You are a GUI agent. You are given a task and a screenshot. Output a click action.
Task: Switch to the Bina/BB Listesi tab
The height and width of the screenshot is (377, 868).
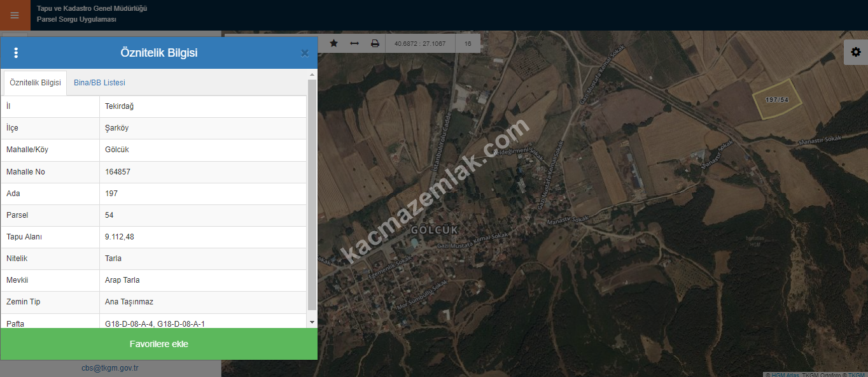click(x=99, y=83)
